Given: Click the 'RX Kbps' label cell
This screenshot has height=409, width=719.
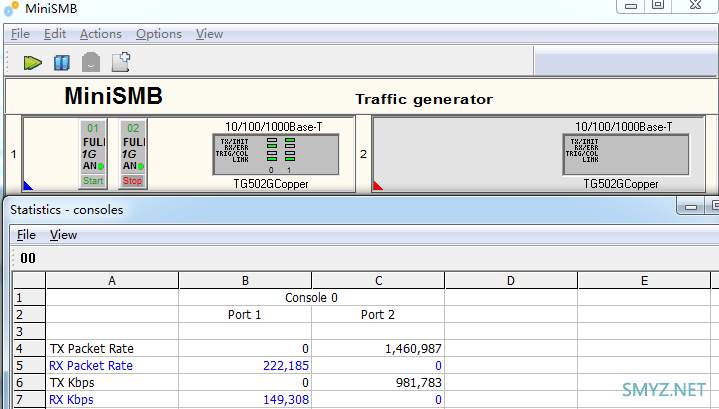Looking at the screenshot, I should point(112,399).
